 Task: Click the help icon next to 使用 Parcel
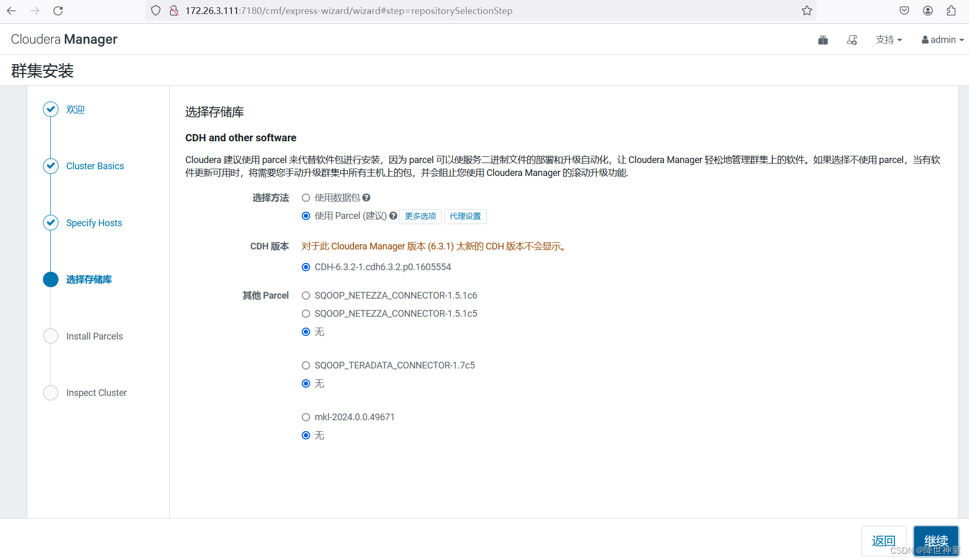click(x=393, y=216)
